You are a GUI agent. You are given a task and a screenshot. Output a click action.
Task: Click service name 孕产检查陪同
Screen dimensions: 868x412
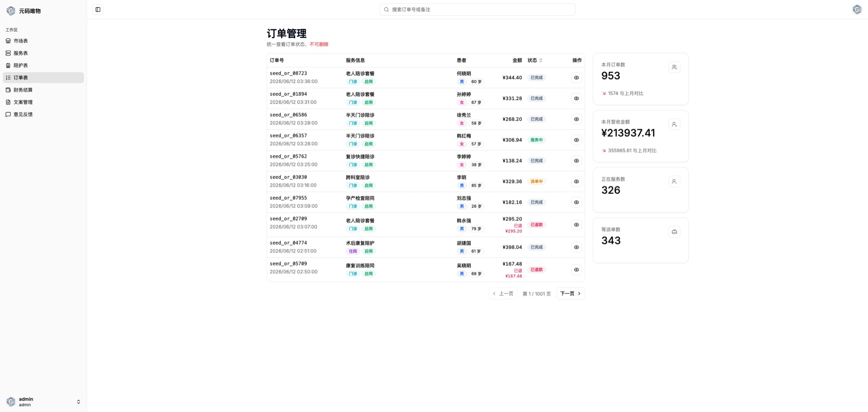[360, 198]
